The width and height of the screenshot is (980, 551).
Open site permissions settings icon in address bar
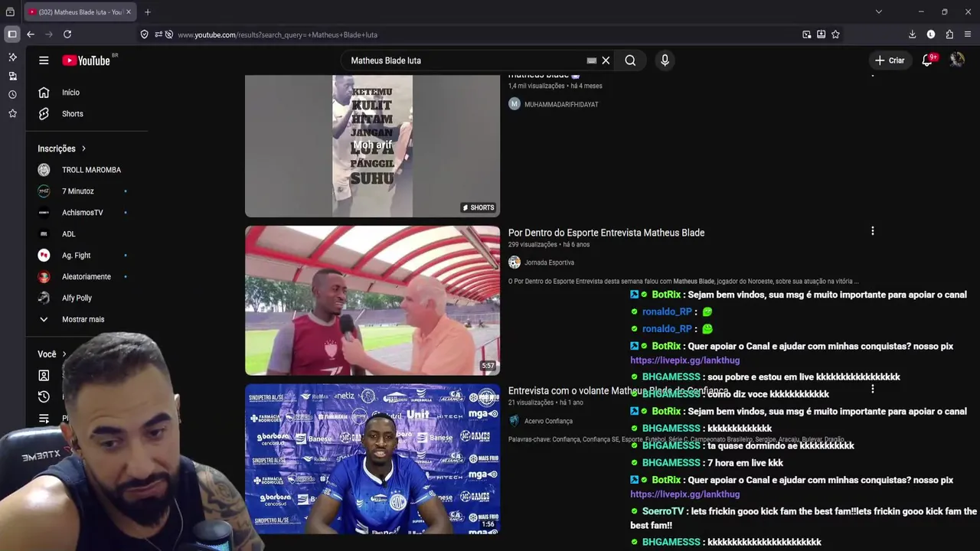[158, 34]
